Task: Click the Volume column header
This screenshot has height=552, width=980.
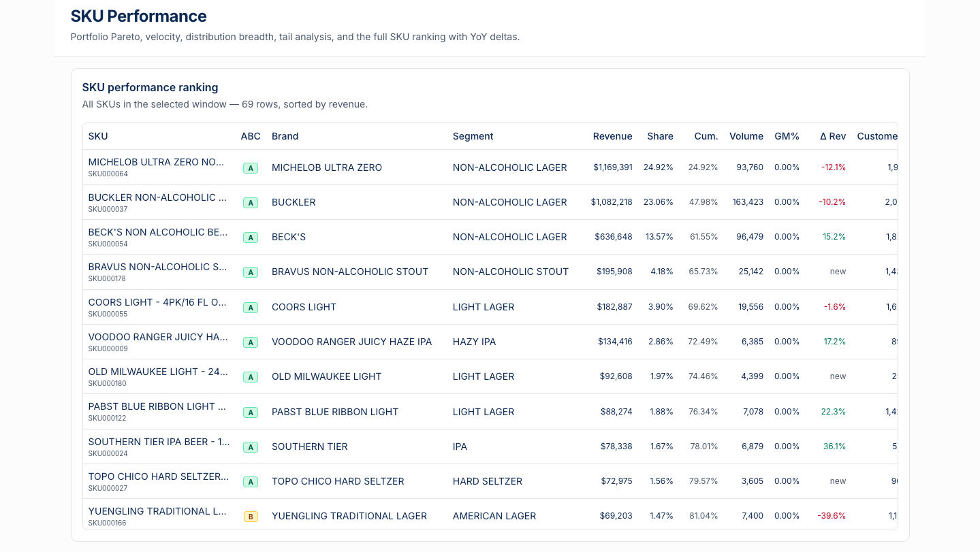Action: click(x=746, y=136)
